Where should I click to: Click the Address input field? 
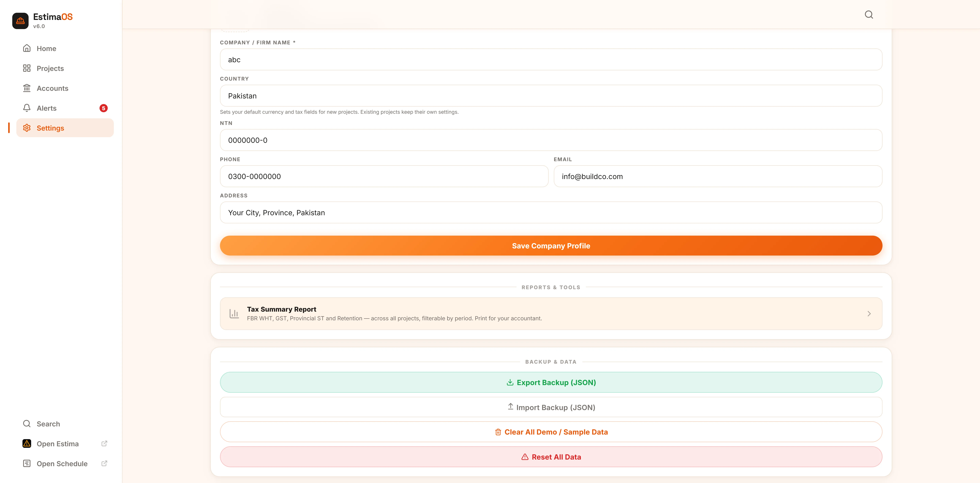(551, 213)
